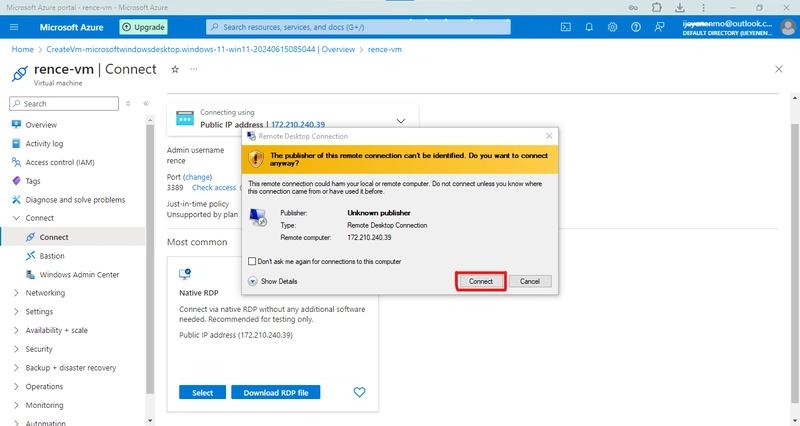This screenshot has height=426, width=800.
Task: Expand Show Details in Remote Desktop dialog
Action: coord(272,281)
